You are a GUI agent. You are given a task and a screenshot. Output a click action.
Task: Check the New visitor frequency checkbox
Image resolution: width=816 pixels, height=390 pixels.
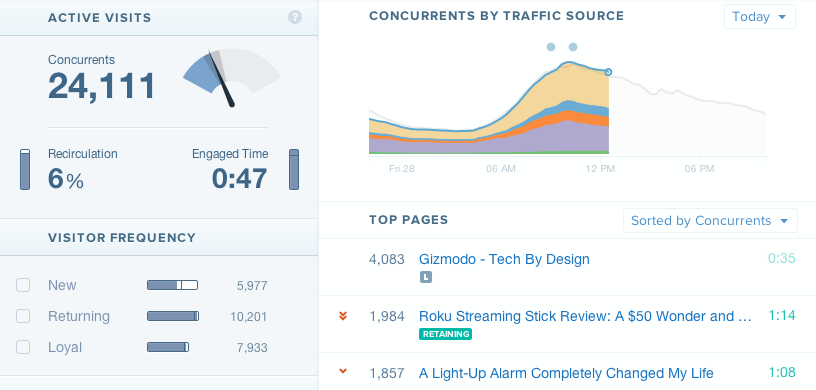23,285
